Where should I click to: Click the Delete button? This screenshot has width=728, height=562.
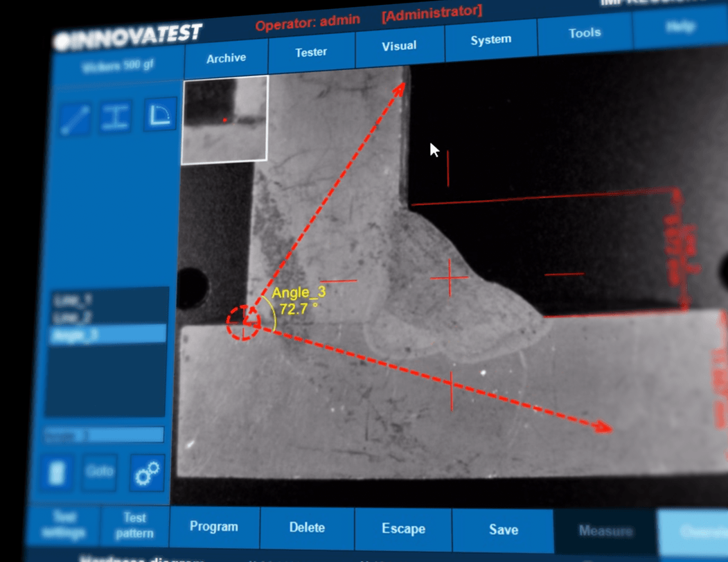click(307, 527)
